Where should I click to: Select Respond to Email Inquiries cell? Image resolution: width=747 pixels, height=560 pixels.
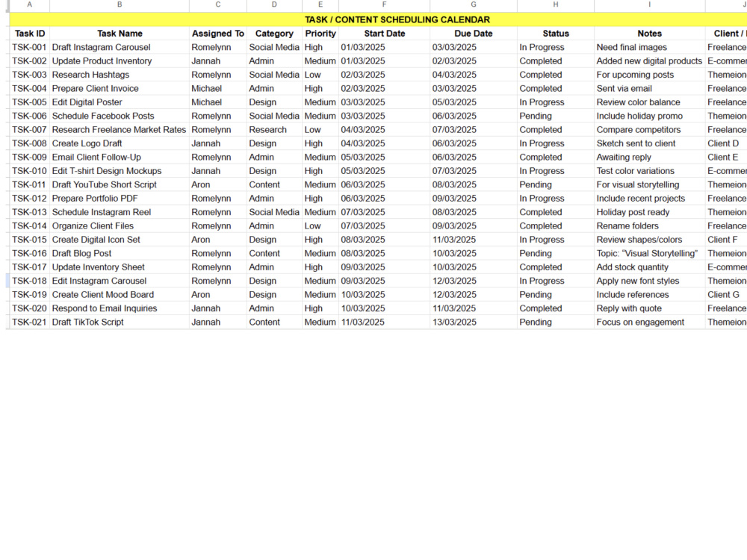[x=119, y=308]
